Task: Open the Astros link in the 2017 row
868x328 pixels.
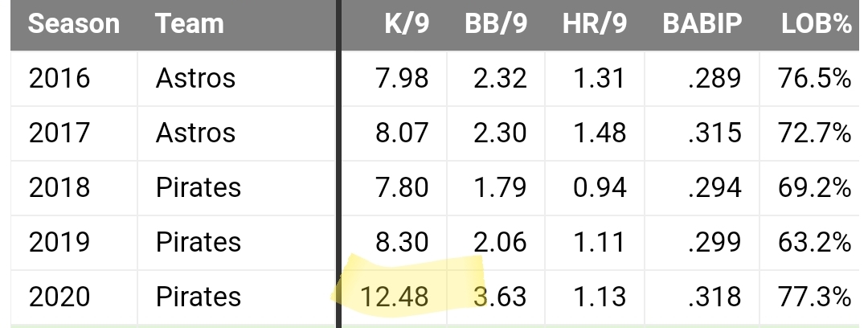Action: coord(195,133)
